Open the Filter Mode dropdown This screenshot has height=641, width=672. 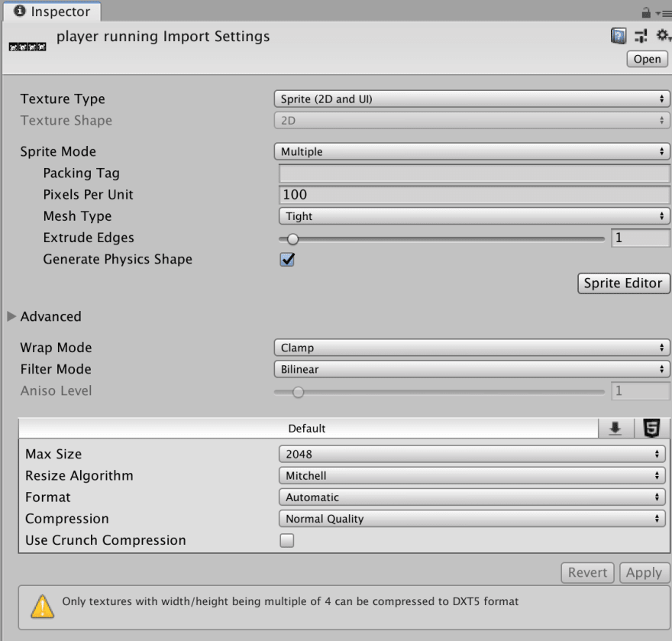pyautogui.click(x=471, y=369)
